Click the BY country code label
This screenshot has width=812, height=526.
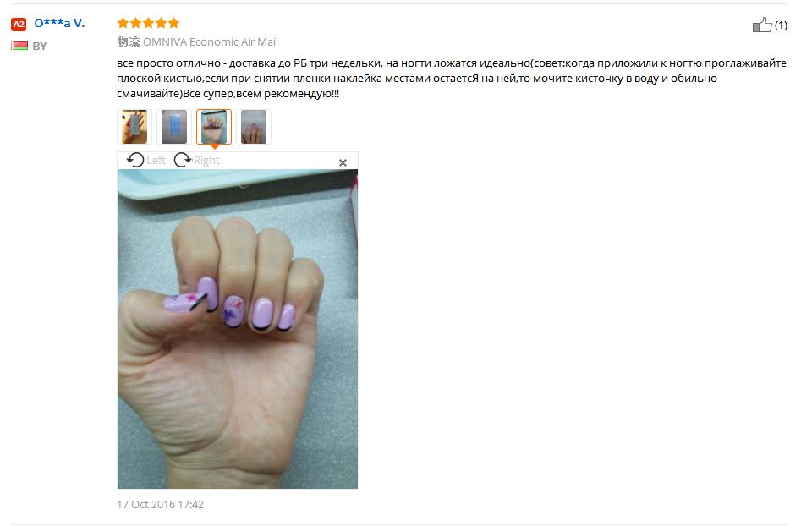pos(40,46)
